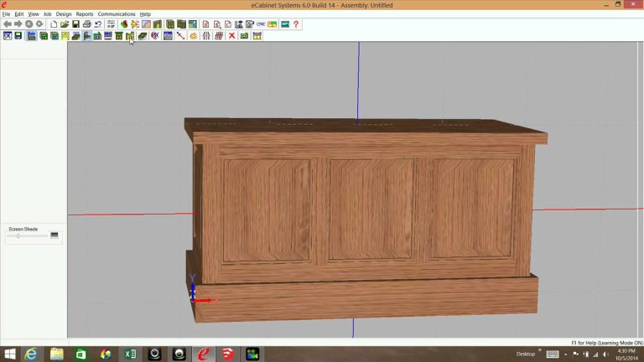
Task: Open the Reports menu
Action: point(85,14)
